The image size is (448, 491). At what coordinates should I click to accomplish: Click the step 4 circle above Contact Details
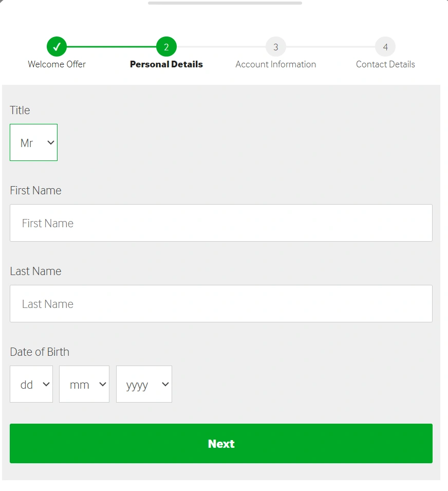(385, 47)
